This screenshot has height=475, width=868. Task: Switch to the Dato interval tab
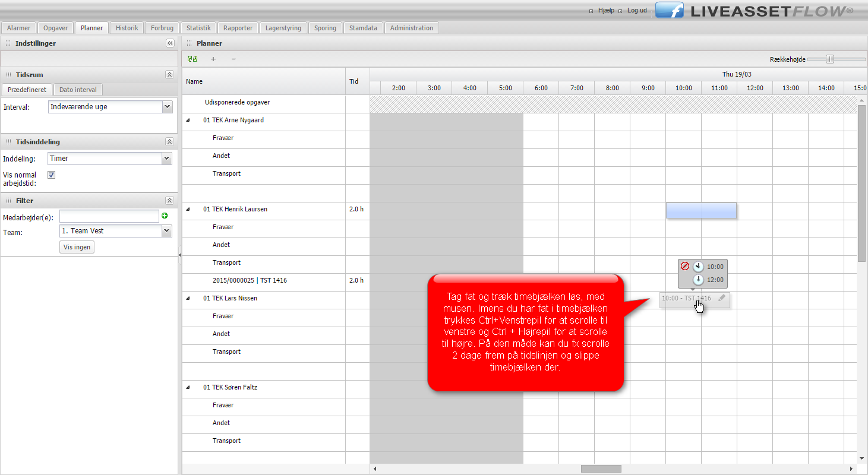(x=78, y=90)
